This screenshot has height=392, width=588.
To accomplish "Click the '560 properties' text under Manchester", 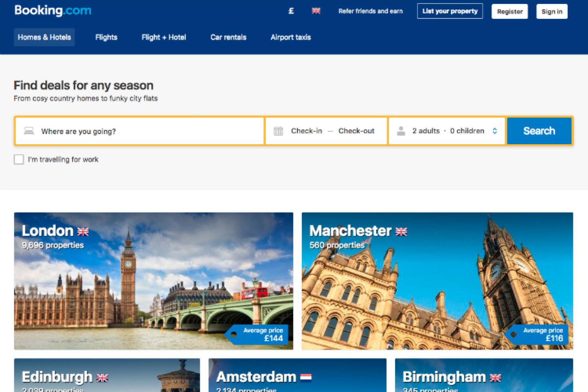I will pos(337,245).
